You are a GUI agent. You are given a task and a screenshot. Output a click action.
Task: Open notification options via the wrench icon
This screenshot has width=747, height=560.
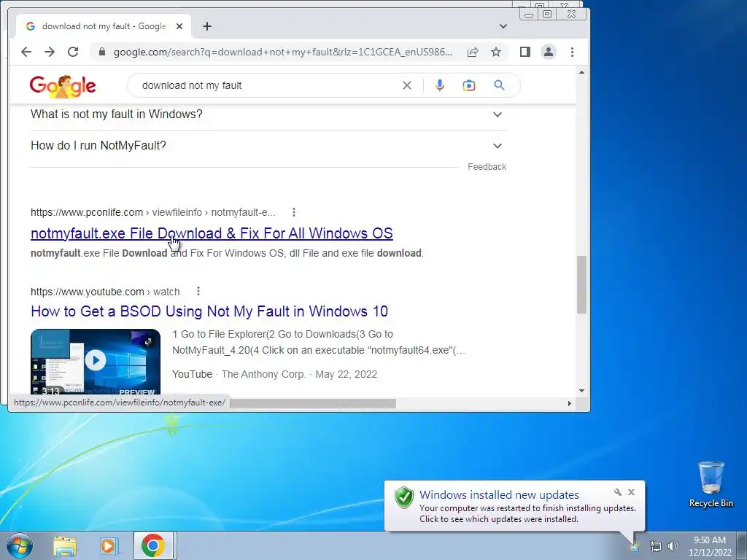pos(618,492)
